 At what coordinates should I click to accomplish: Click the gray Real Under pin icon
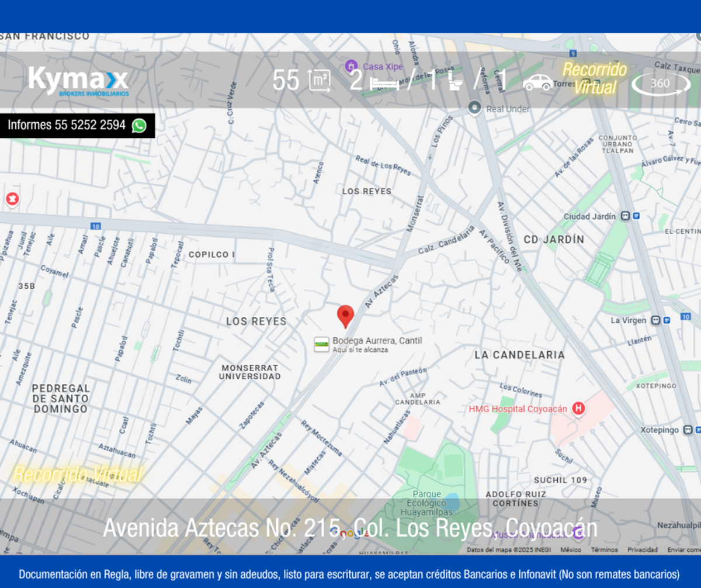click(x=475, y=109)
